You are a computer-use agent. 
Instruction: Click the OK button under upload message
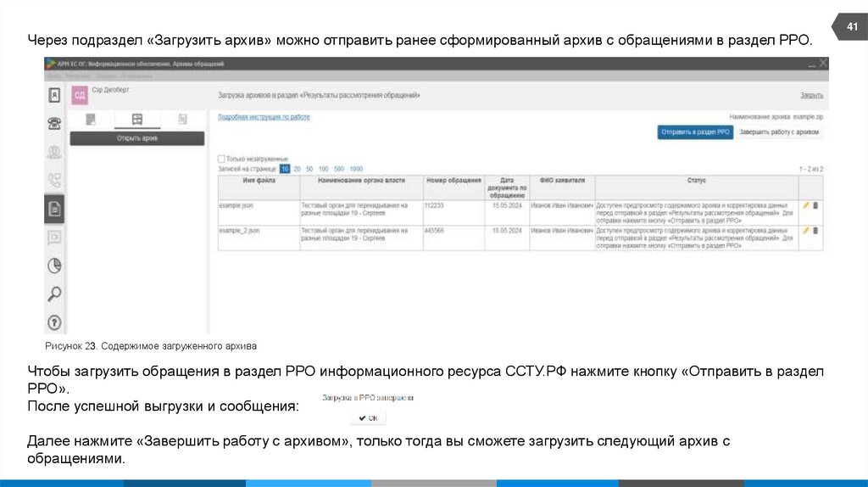click(368, 418)
